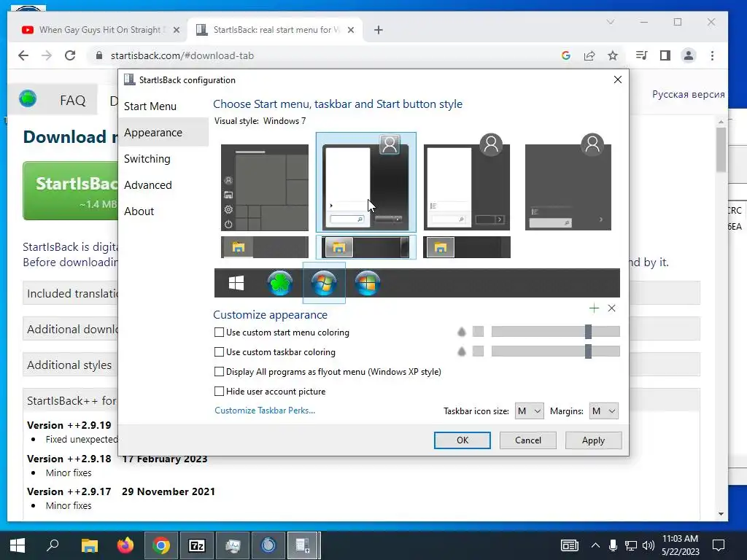Click the Google icon in address bar
This screenshot has height=560, width=747.
tap(566, 55)
